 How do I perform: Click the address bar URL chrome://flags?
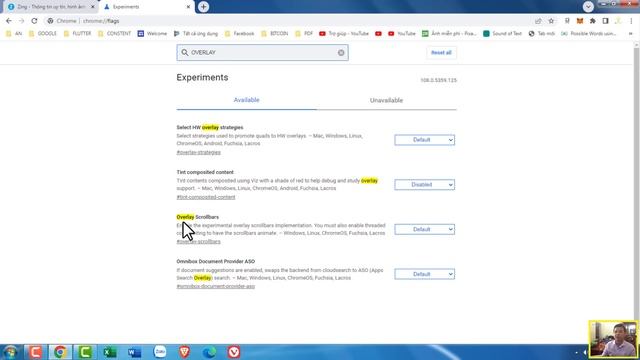(101, 21)
